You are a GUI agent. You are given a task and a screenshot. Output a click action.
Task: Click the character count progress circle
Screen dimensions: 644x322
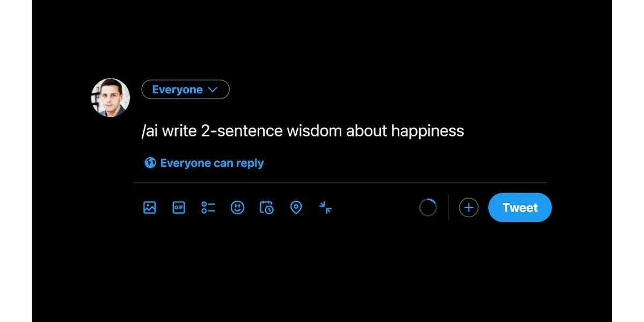tap(428, 208)
